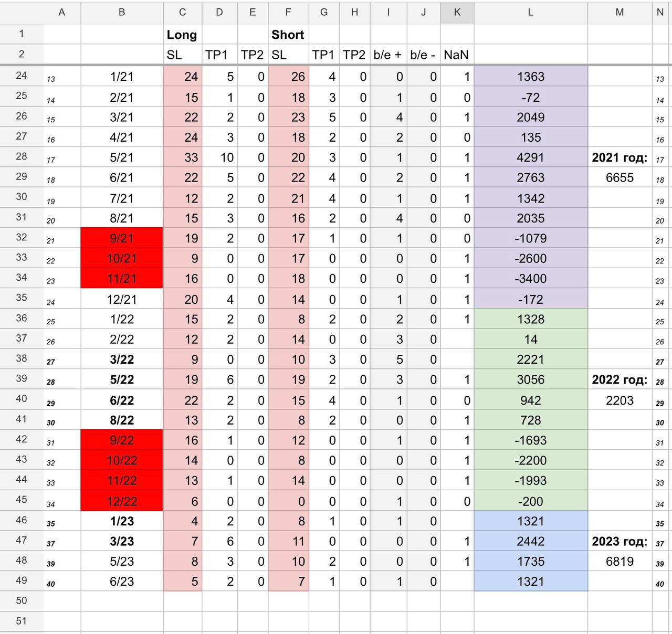Click the bold "3/23" month cell
This screenshot has width=672, height=634.
[122, 541]
